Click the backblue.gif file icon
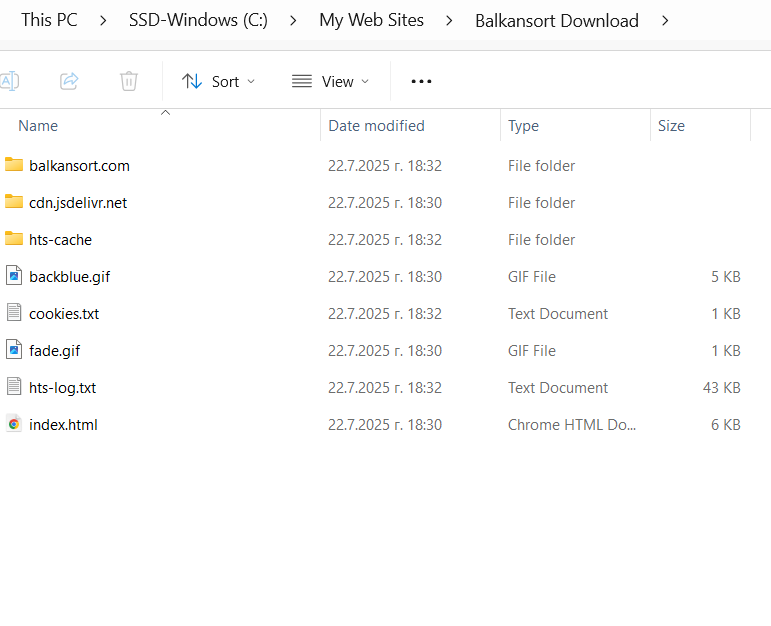 coord(14,276)
